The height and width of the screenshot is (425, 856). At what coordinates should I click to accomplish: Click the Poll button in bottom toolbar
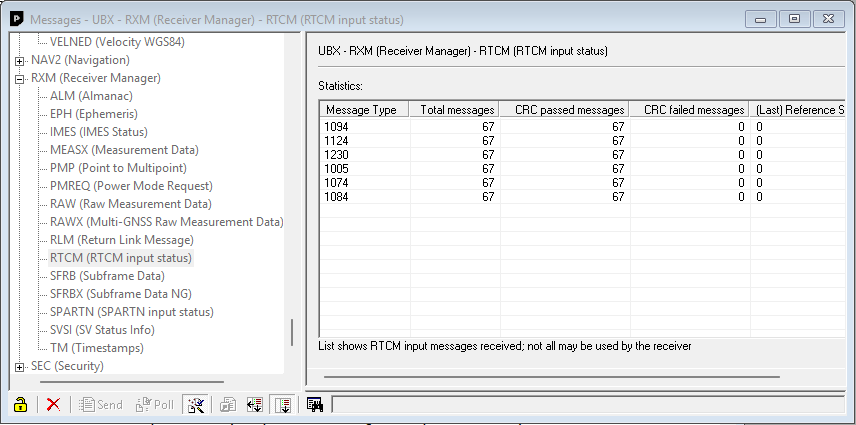(154, 404)
